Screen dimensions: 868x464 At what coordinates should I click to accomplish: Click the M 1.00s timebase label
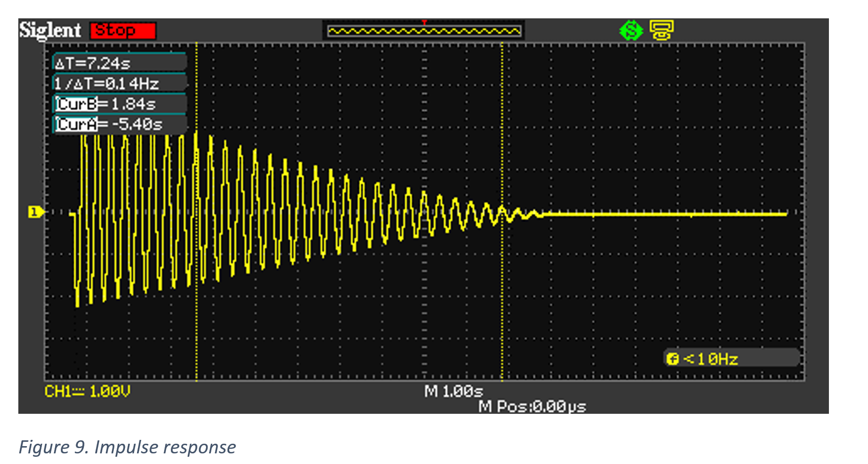click(x=454, y=391)
